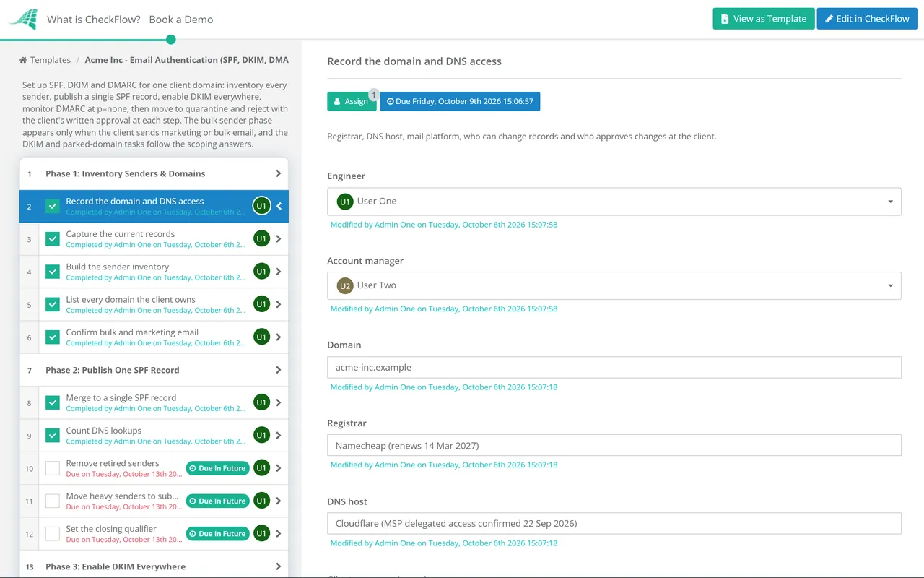Open Book a Demo menu item

181,20
